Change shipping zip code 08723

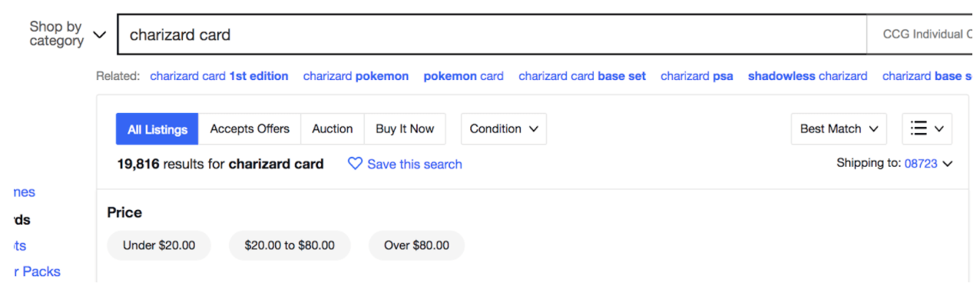pos(921,164)
